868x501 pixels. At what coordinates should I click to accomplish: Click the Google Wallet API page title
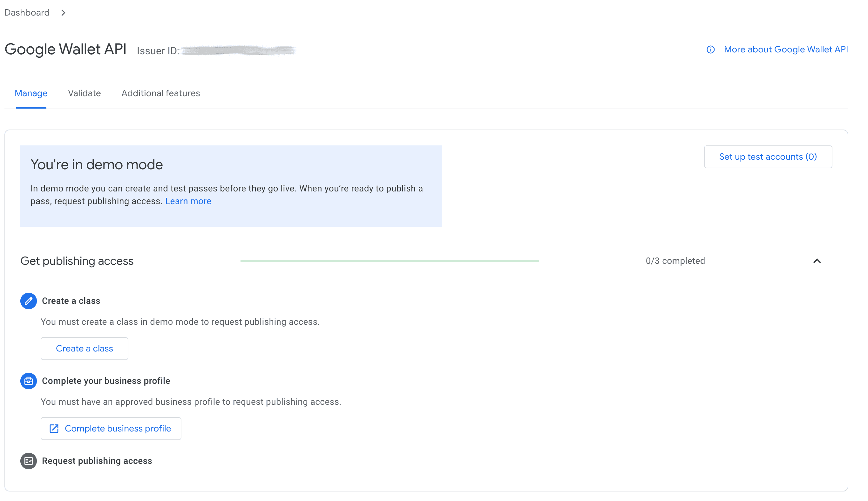pos(65,49)
